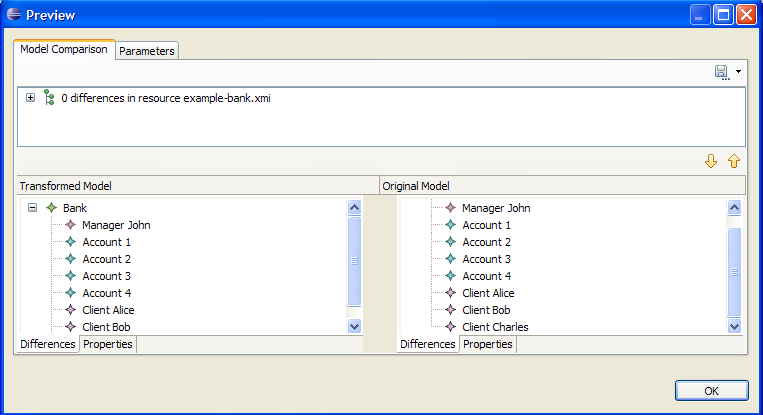This screenshot has height=415, width=763.
Task: Select Account 4 in Transformed Model tree
Action: pyautogui.click(x=106, y=293)
